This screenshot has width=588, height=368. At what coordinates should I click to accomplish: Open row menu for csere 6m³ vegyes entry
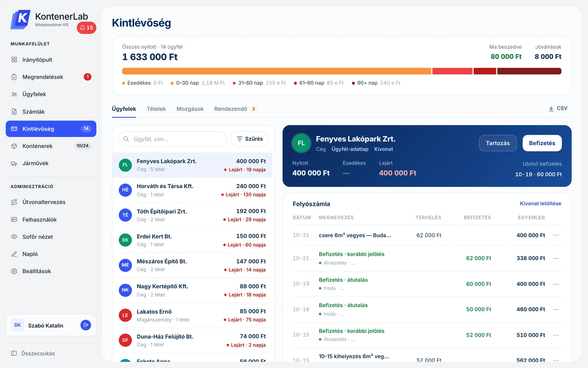(x=556, y=235)
